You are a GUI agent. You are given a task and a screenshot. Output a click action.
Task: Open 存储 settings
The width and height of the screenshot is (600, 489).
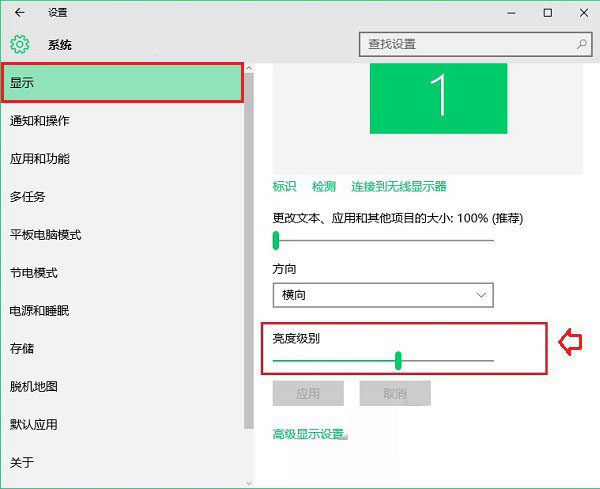click(122, 349)
